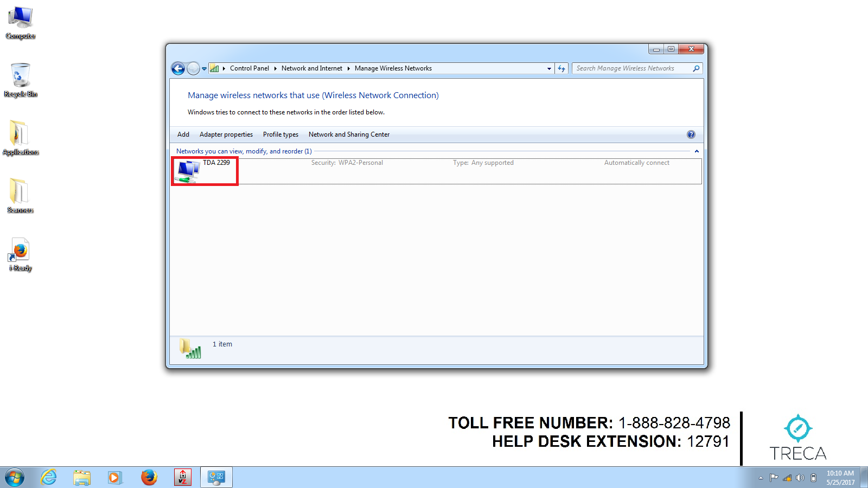
Task: Open Adapter properties
Action: 226,134
